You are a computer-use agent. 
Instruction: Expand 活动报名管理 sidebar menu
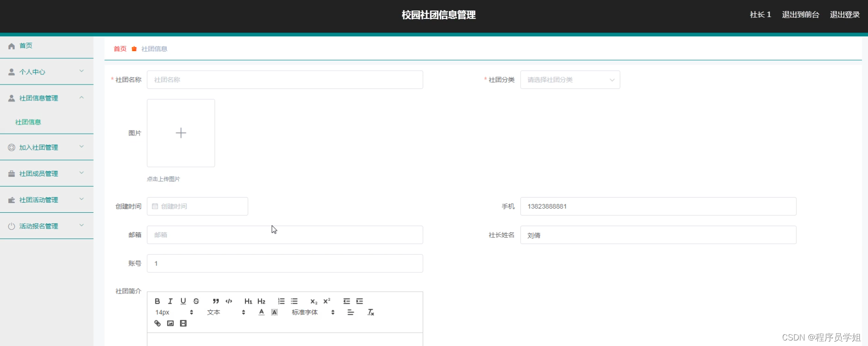tap(46, 226)
